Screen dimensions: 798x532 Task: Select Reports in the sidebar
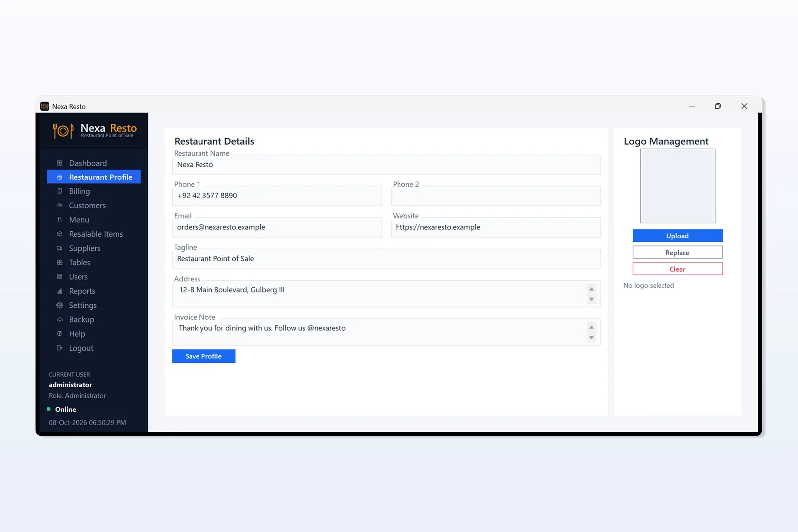94,291
